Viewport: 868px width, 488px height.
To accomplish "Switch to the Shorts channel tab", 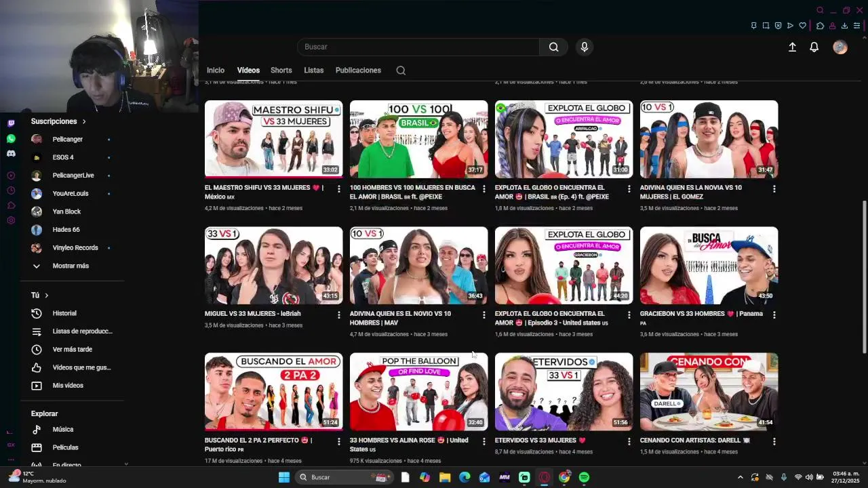I will pos(281,70).
